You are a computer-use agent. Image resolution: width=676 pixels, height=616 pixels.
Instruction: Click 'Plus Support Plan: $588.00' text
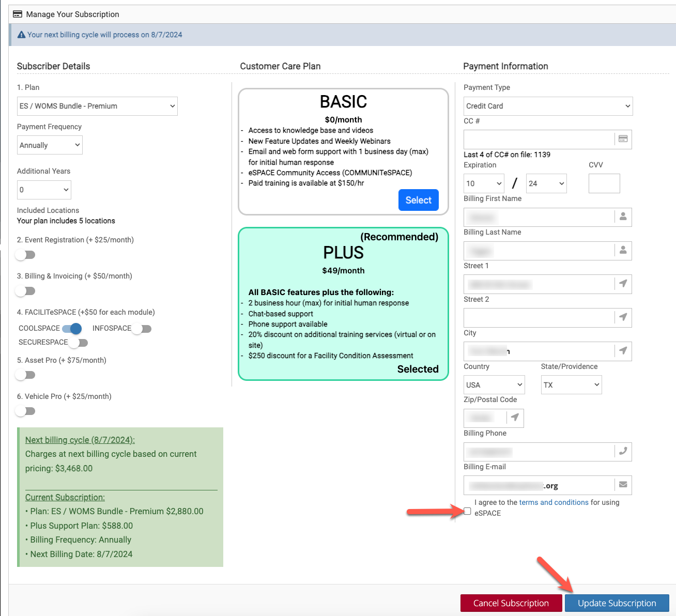pyautogui.click(x=81, y=526)
